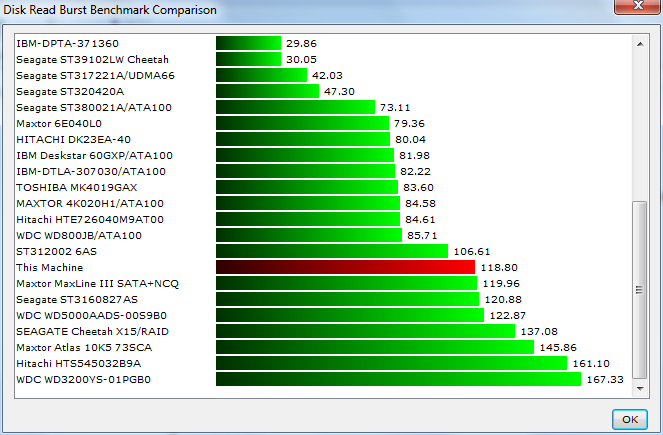Image resolution: width=663 pixels, height=435 pixels.
Task: Select HITACHI DK23EA-40 entry
Action: coord(74,140)
